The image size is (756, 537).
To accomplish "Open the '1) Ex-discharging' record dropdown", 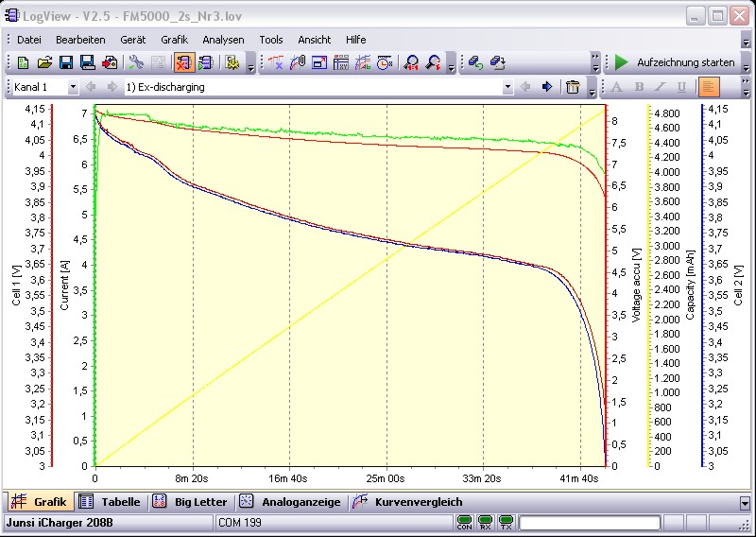I will [507, 87].
